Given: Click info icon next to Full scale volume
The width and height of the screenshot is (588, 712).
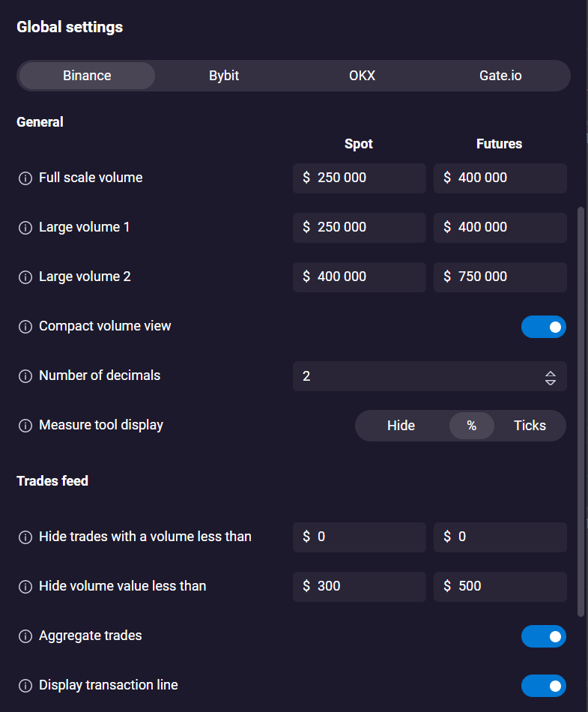Looking at the screenshot, I should point(25,178).
